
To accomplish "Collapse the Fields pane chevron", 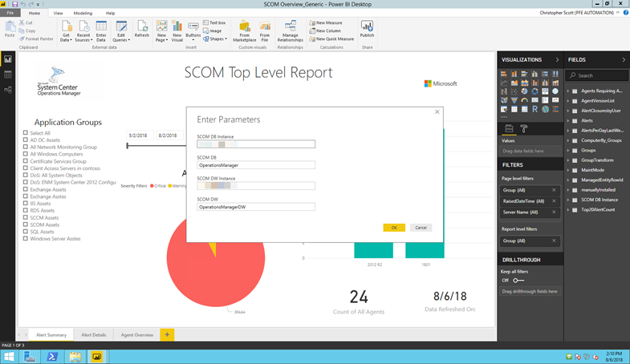I will (x=624, y=59).
